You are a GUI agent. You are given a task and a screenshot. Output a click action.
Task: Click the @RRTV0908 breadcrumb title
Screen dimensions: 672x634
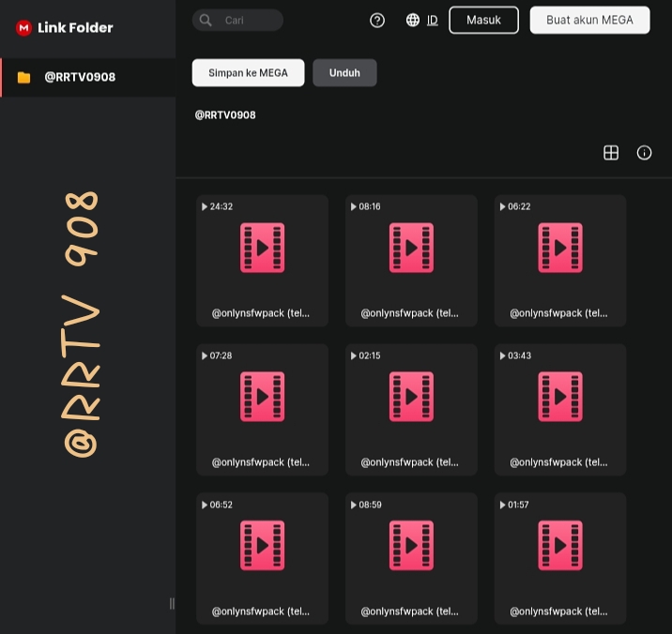click(x=225, y=114)
